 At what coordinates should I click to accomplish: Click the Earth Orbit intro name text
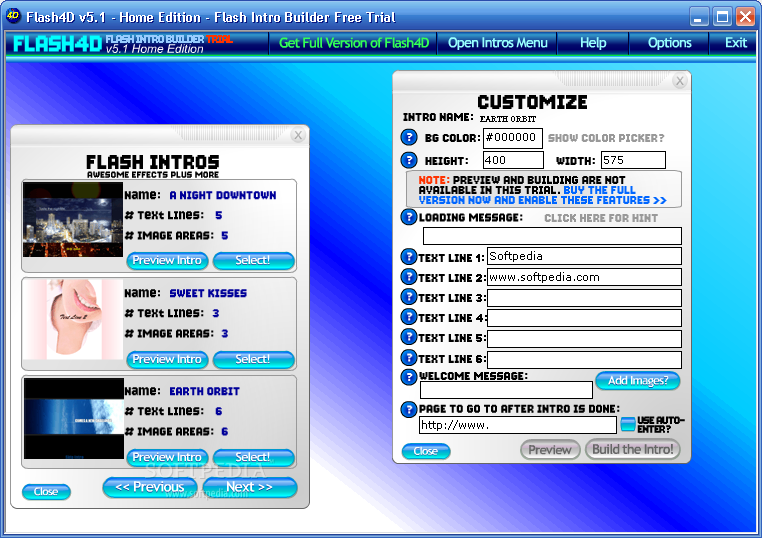(204, 391)
